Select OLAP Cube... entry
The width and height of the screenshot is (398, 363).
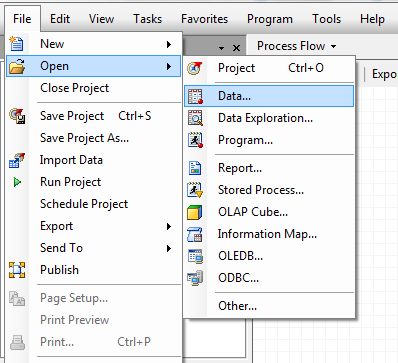[269, 212]
